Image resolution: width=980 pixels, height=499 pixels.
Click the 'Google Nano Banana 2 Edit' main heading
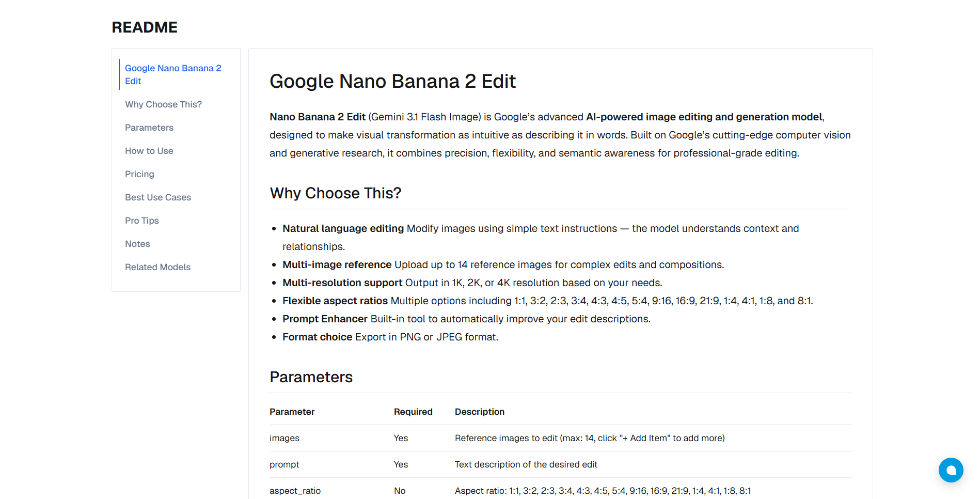(392, 81)
